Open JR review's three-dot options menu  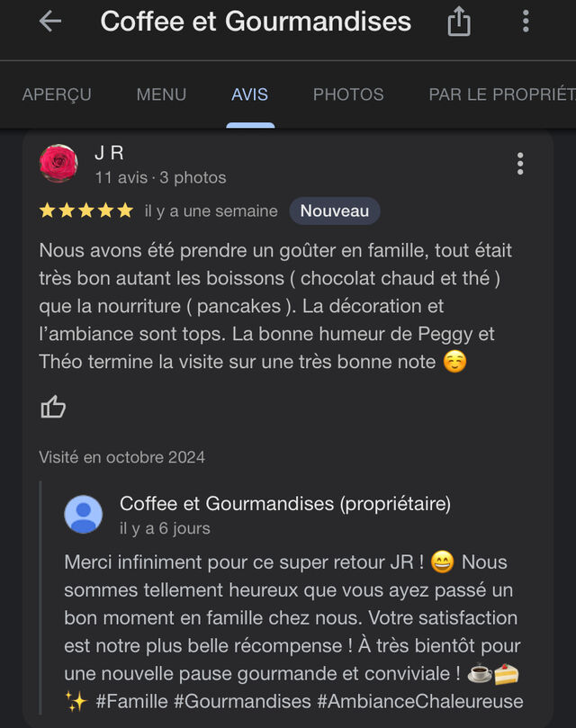pos(520,164)
